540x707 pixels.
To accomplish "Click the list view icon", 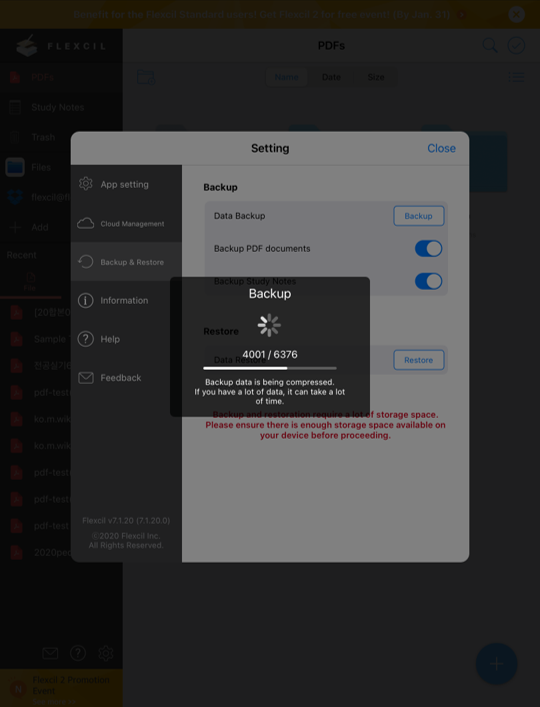I will tap(516, 77).
